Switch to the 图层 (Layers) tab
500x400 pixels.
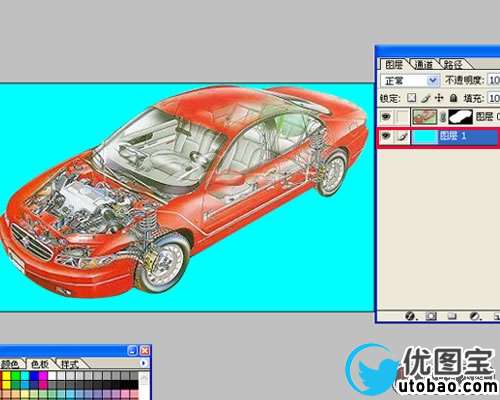point(393,64)
